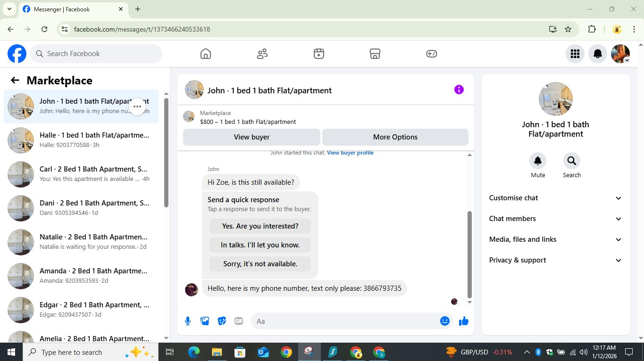Open Natalie conversation in list
This screenshot has width=644, height=361.
pyautogui.click(x=81, y=242)
